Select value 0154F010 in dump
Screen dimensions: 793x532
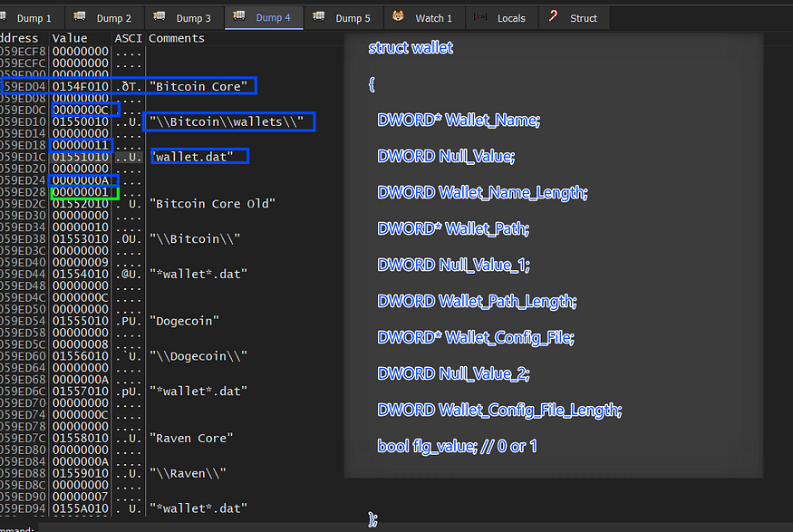pyautogui.click(x=81, y=86)
